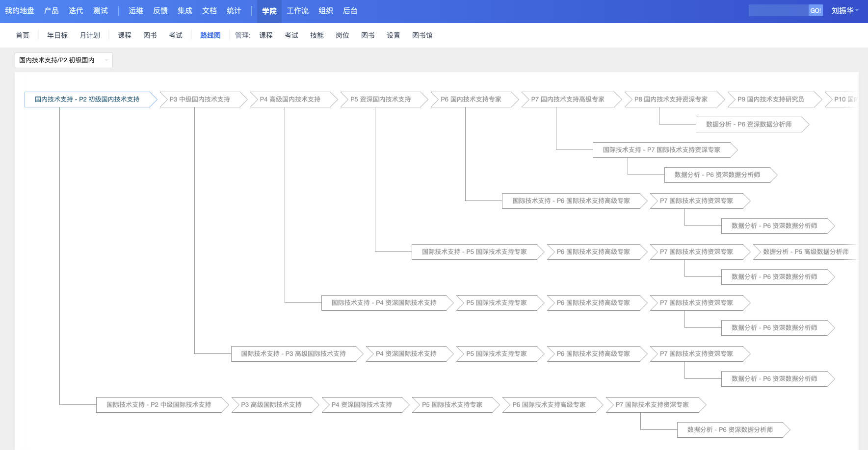This screenshot has width=868, height=450.
Task: Open the 运维 module
Action: [136, 11]
